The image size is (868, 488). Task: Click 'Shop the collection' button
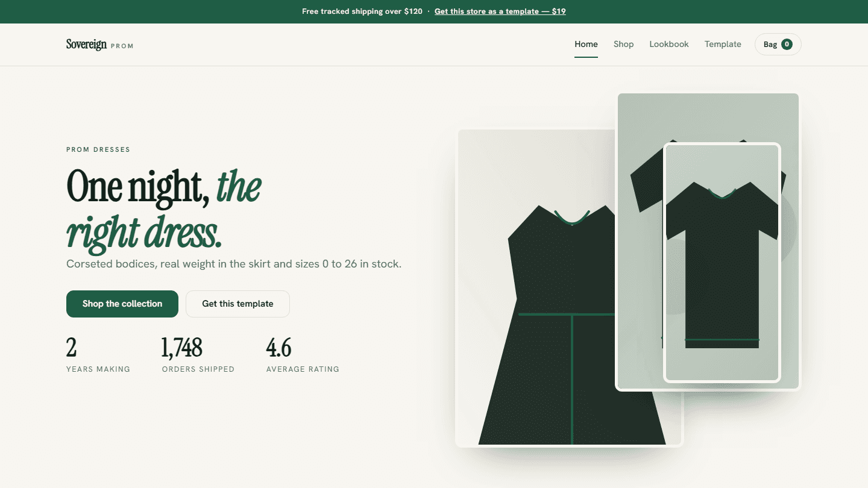pyautogui.click(x=122, y=304)
